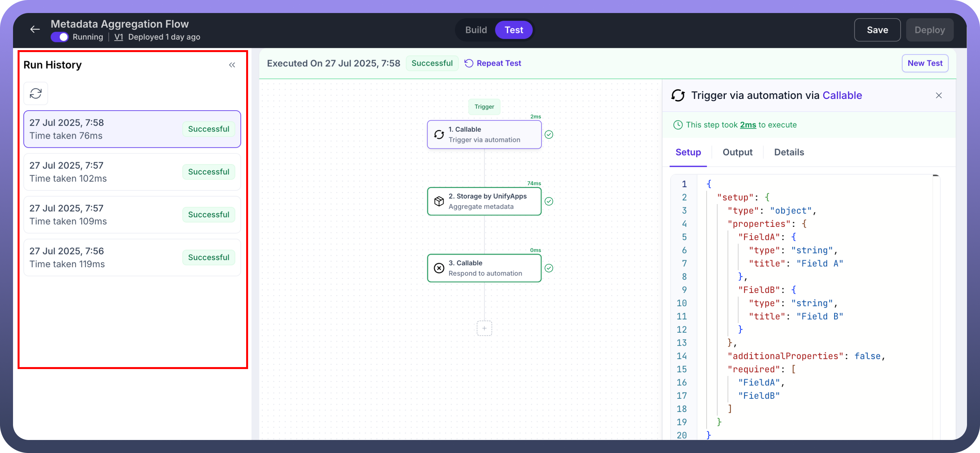Switch to Build mode
The image size is (980, 453).
[x=476, y=30]
